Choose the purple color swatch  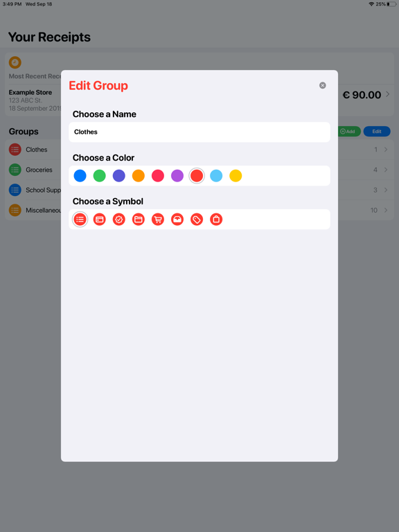[x=177, y=176]
